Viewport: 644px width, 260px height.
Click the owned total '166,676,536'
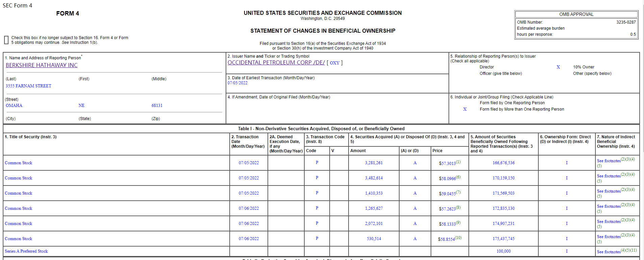[504, 163]
